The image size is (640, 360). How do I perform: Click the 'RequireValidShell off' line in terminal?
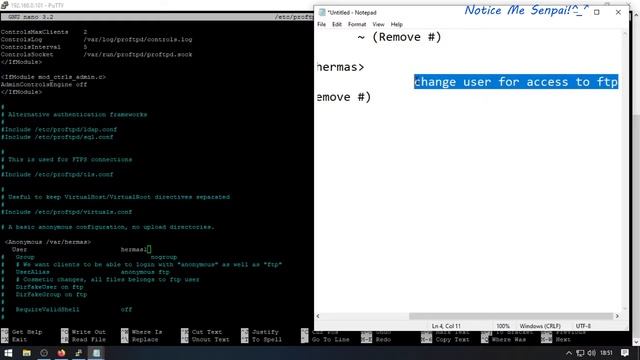click(x=74, y=309)
